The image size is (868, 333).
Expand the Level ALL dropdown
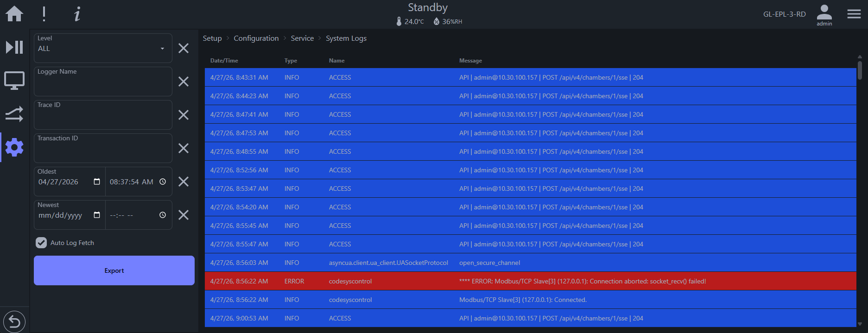click(x=103, y=48)
